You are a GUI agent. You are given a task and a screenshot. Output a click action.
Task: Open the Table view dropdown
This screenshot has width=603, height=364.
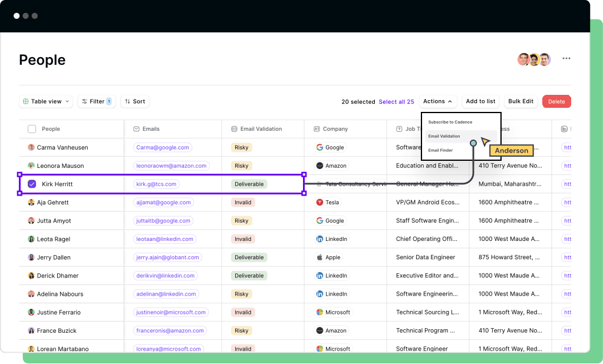click(46, 101)
